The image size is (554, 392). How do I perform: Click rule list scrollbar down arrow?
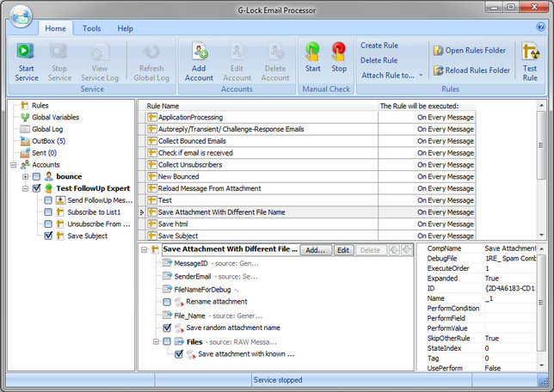pos(541,236)
